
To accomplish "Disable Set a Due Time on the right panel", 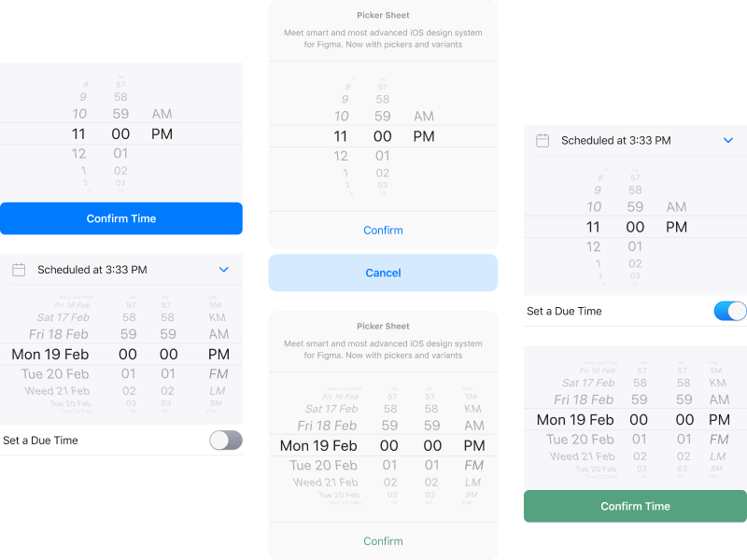I will point(729,311).
